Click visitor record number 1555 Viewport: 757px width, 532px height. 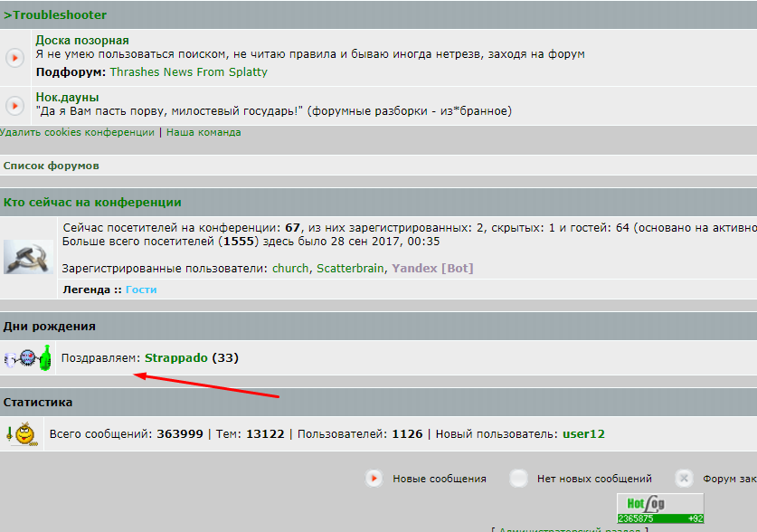coord(238,242)
